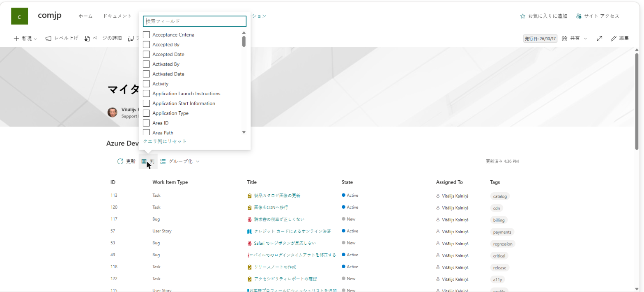Click the bug icon beside 請求書の税率が正しくない

click(x=250, y=220)
